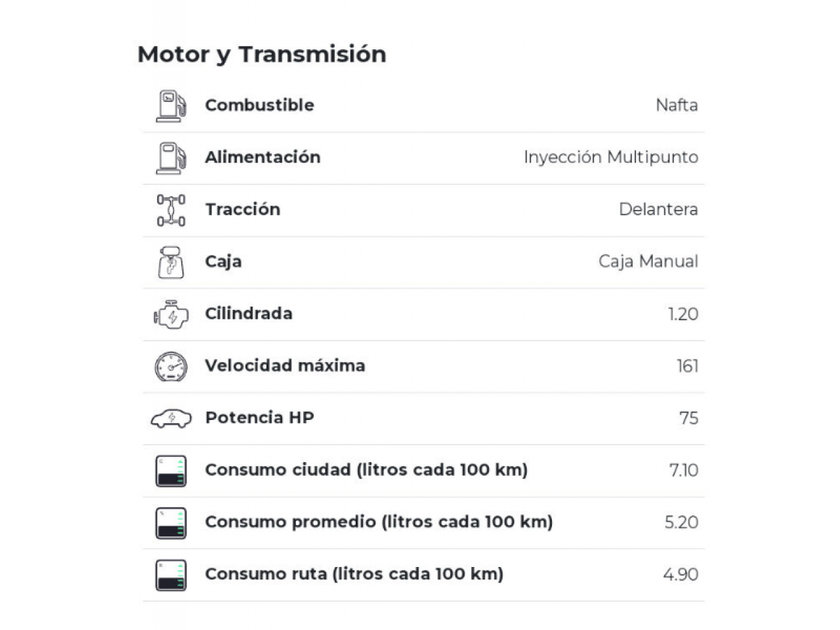The width and height of the screenshot is (840, 630).
Task: Click the Velocidad máxima label
Action: coord(285,366)
